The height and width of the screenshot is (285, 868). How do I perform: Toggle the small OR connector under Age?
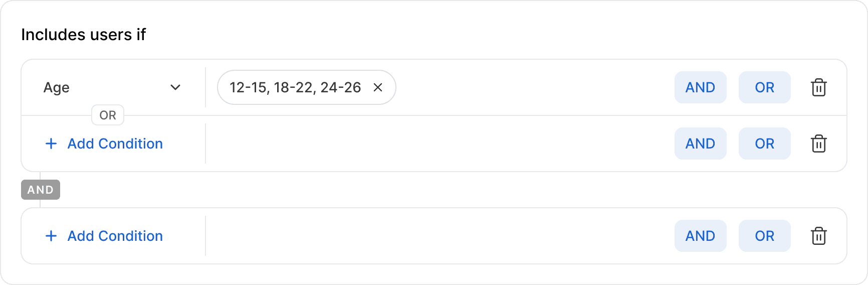108,115
